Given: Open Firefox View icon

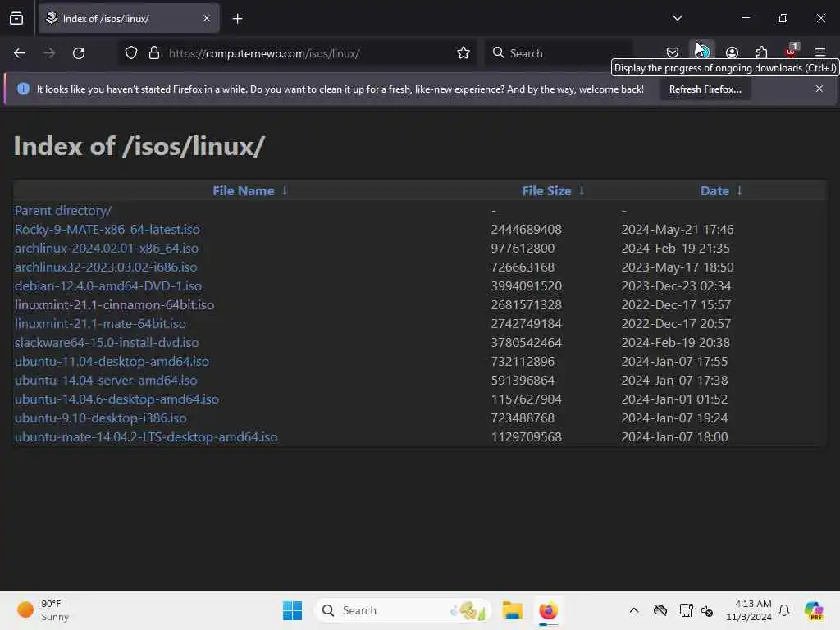Looking at the screenshot, I should click(16, 19).
